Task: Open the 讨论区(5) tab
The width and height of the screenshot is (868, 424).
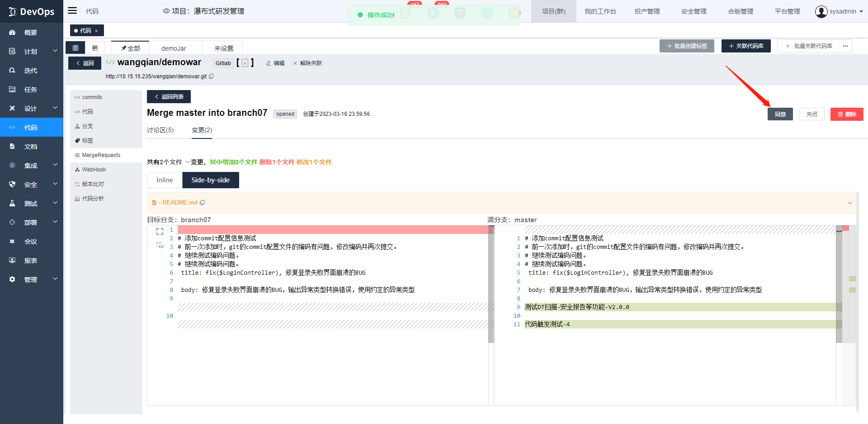Action: point(160,130)
